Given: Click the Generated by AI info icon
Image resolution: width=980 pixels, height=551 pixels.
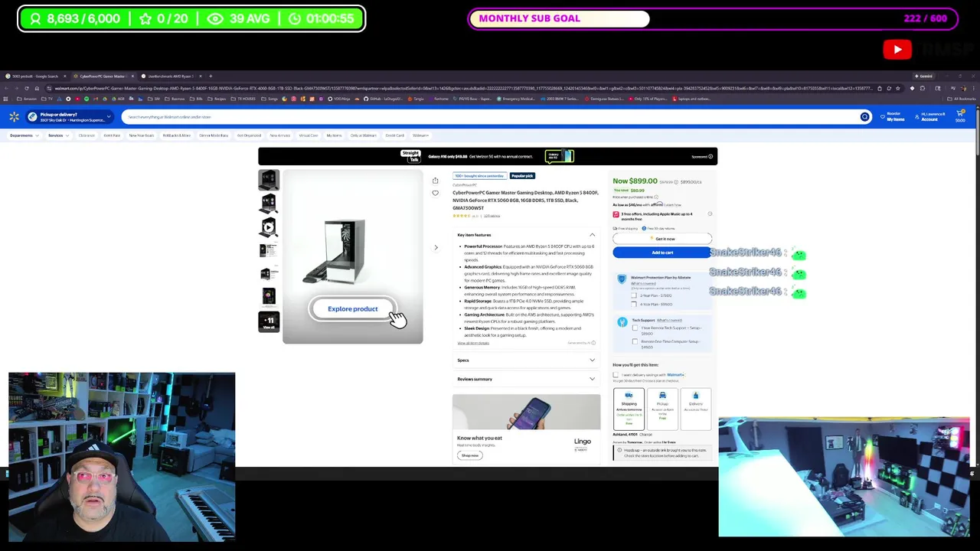Looking at the screenshot, I should coord(593,343).
